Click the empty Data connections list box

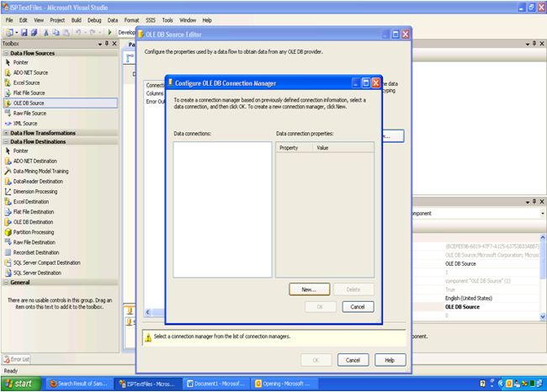222,209
